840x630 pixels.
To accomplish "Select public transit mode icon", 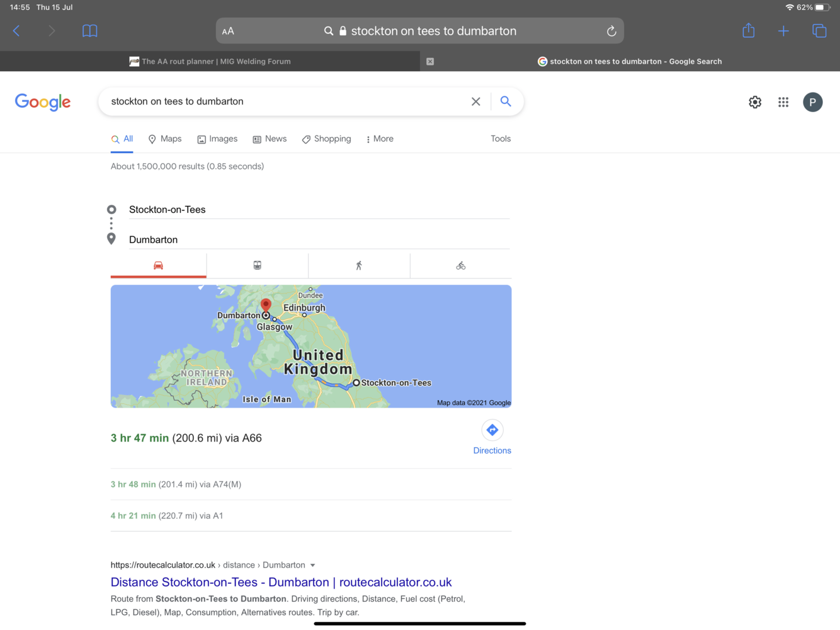I will coord(258,265).
